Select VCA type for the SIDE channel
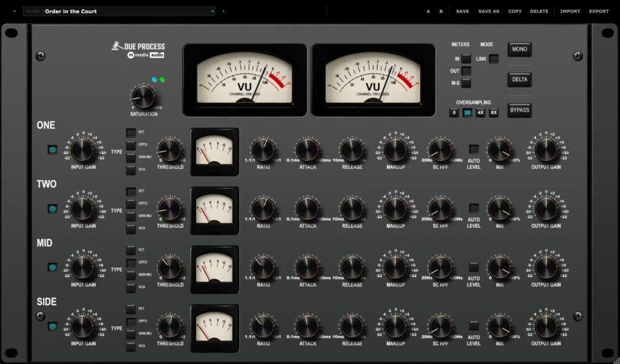The width and height of the screenshot is (620, 364). point(131,346)
